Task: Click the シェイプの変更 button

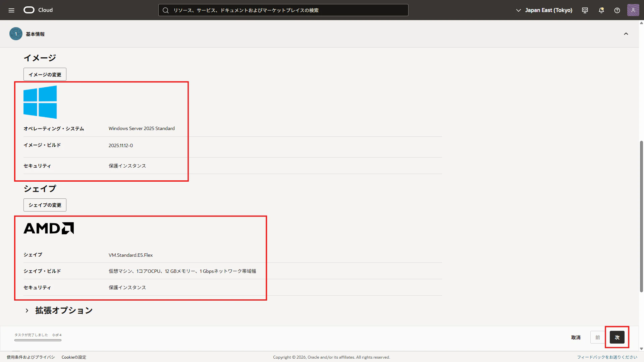Action: click(x=45, y=205)
